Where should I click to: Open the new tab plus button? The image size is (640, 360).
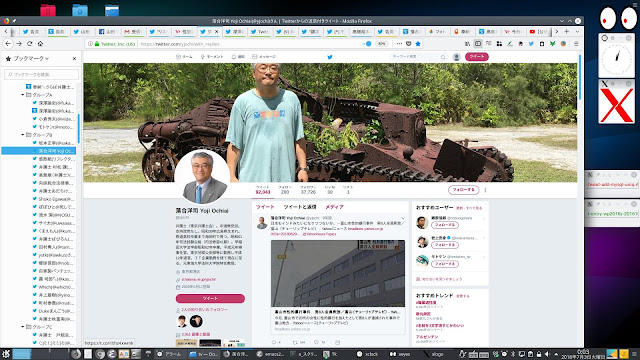tap(567, 31)
